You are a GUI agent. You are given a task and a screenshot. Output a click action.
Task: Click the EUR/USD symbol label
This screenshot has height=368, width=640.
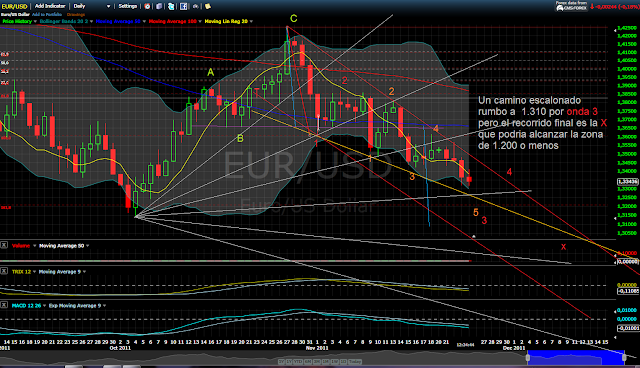pos(15,6)
